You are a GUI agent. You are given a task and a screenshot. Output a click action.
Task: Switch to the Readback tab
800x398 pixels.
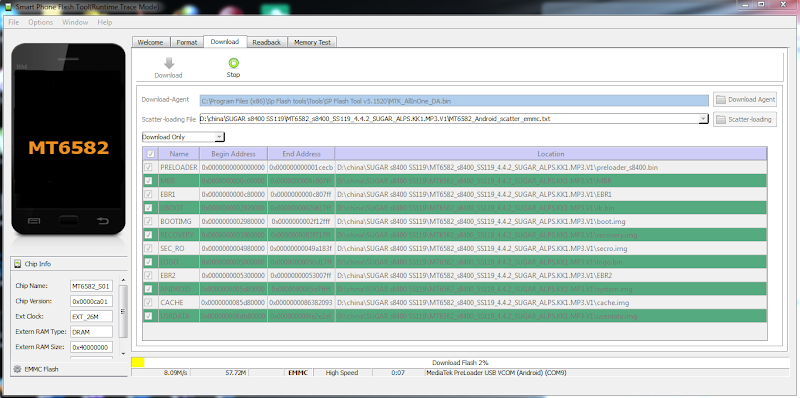coord(266,42)
